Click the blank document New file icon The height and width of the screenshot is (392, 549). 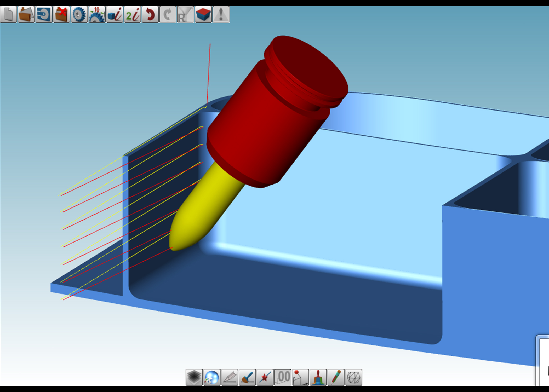click(x=8, y=14)
